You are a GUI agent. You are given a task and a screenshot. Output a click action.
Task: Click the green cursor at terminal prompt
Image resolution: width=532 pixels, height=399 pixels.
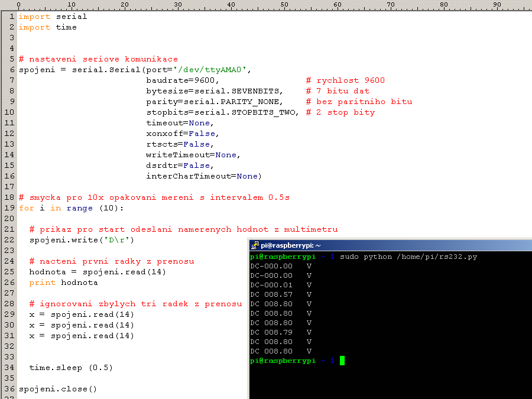tap(342, 361)
